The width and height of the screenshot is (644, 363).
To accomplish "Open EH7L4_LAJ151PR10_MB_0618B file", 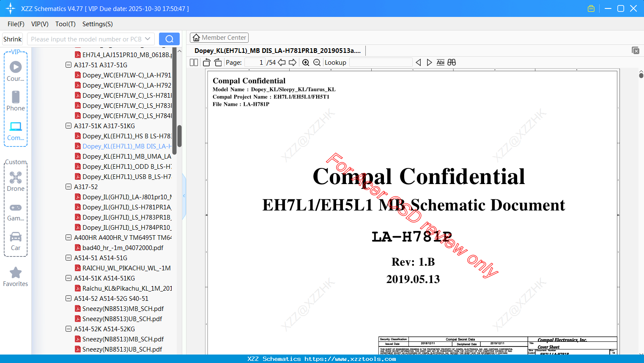I will point(127,55).
